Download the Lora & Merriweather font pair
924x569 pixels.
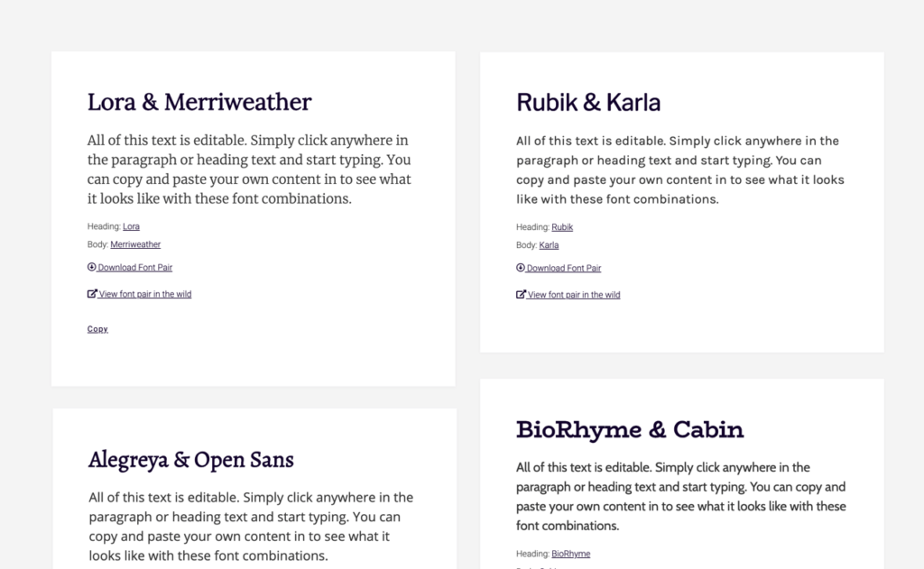click(x=135, y=267)
